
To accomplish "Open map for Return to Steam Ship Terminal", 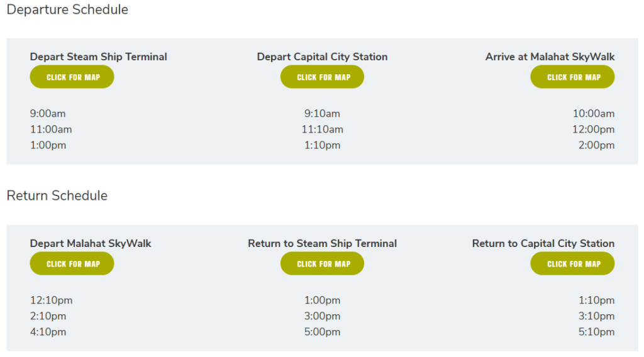I will pos(323,263).
